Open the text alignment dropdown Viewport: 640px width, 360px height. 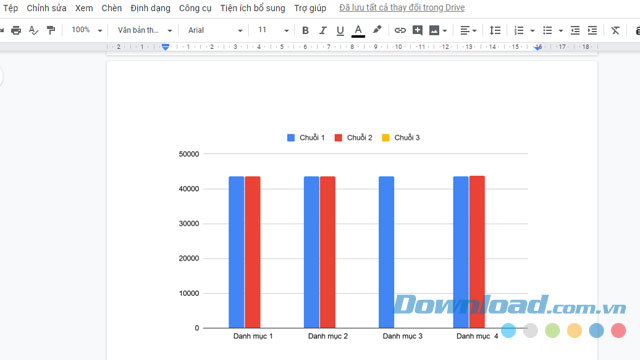click(x=468, y=30)
